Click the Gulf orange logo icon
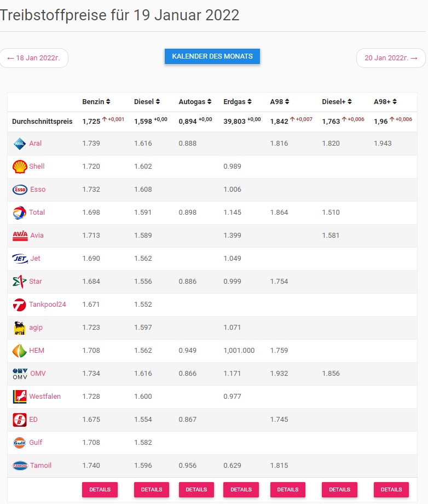 (20, 443)
